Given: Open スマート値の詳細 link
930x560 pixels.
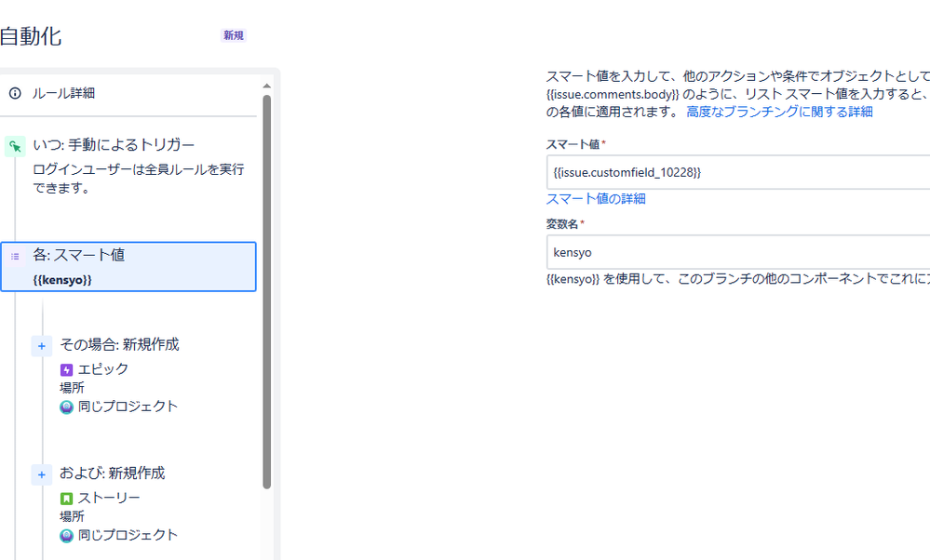Looking at the screenshot, I should (596, 198).
